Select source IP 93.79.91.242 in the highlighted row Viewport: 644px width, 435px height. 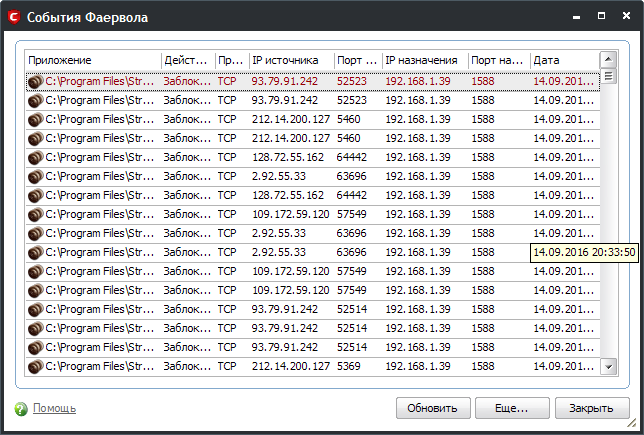point(285,82)
